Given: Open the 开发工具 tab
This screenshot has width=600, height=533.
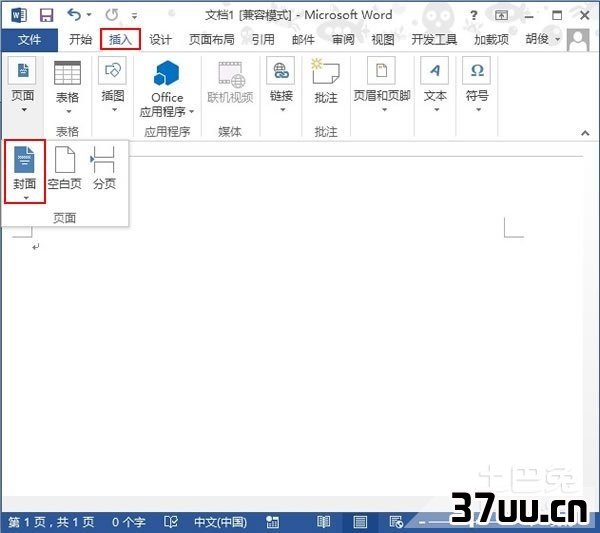Looking at the screenshot, I should 434,39.
